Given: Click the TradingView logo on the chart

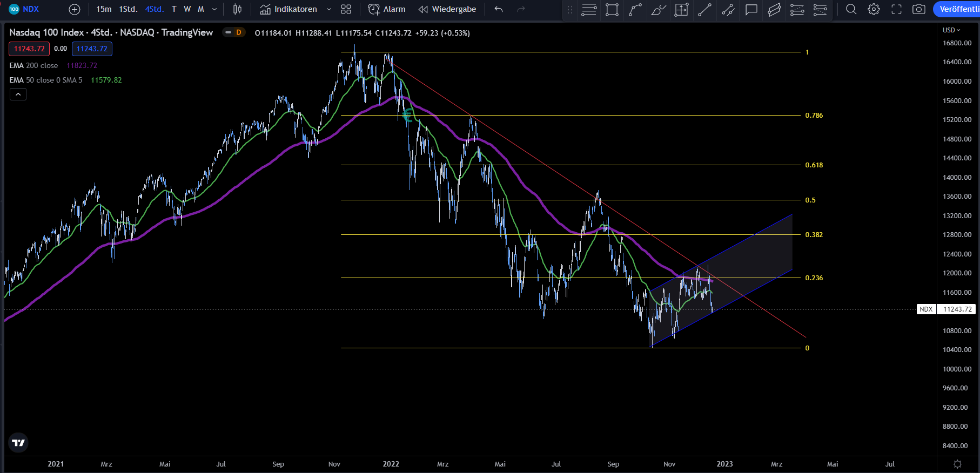Looking at the screenshot, I should coord(18,443).
